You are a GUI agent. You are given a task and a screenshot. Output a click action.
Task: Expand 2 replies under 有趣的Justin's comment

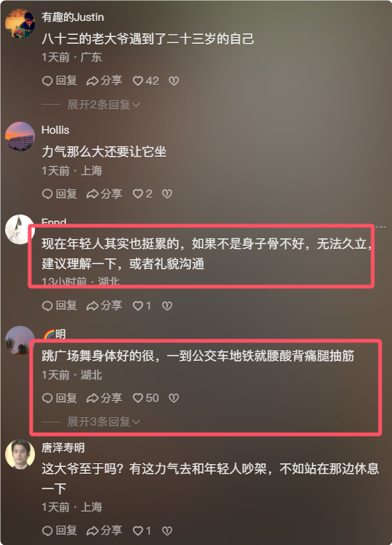click(103, 105)
